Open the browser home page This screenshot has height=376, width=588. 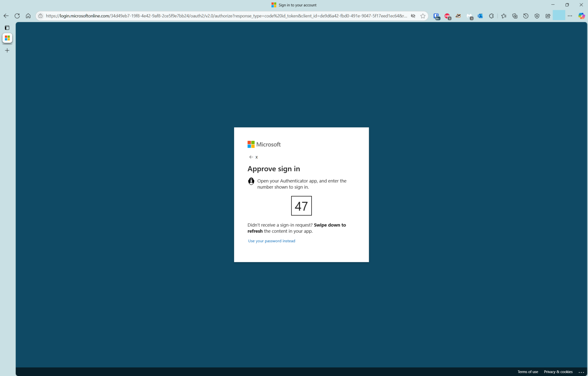click(x=28, y=16)
